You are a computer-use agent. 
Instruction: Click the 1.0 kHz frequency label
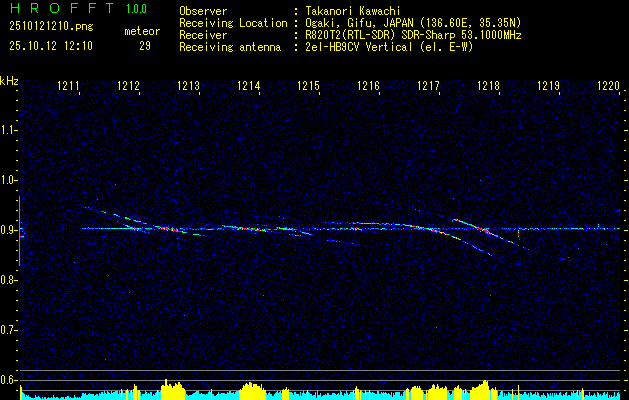click(x=8, y=180)
